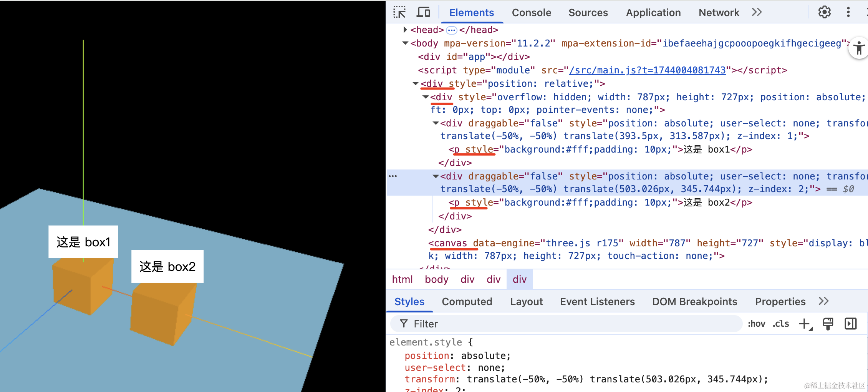Toggle the rendering emulations paintbrush icon
The width and height of the screenshot is (868, 392).
pyautogui.click(x=828, y=324)
